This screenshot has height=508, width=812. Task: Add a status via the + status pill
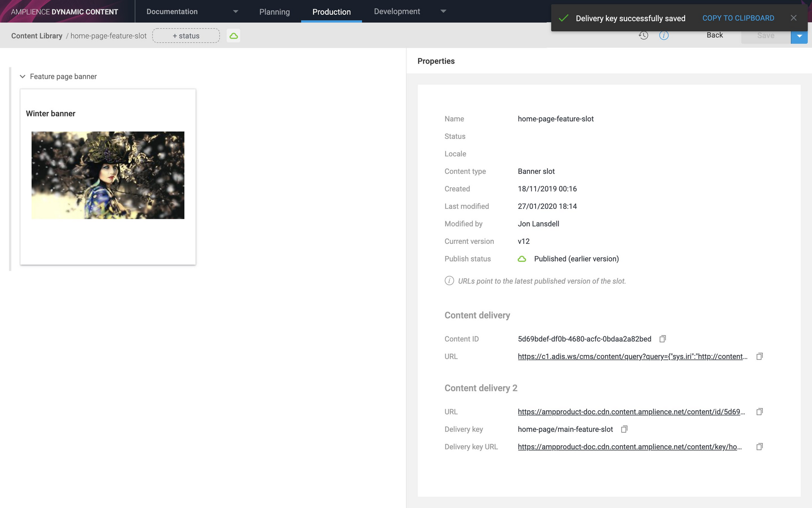click(186, 35)
